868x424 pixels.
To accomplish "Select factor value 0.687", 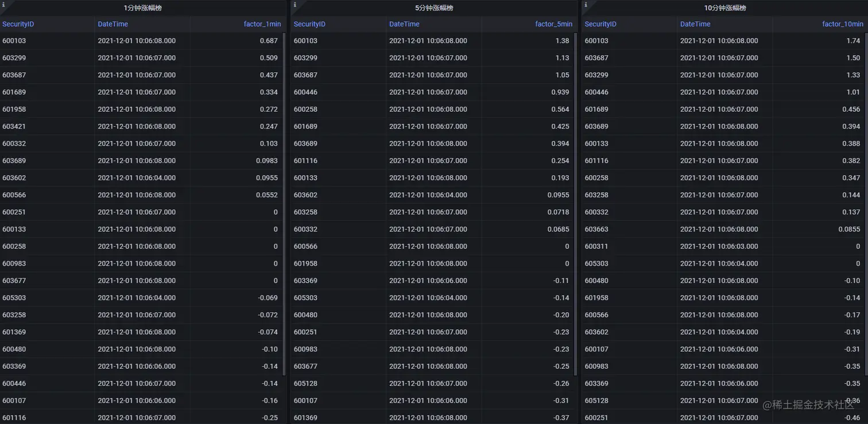I will tap(268, 41).
